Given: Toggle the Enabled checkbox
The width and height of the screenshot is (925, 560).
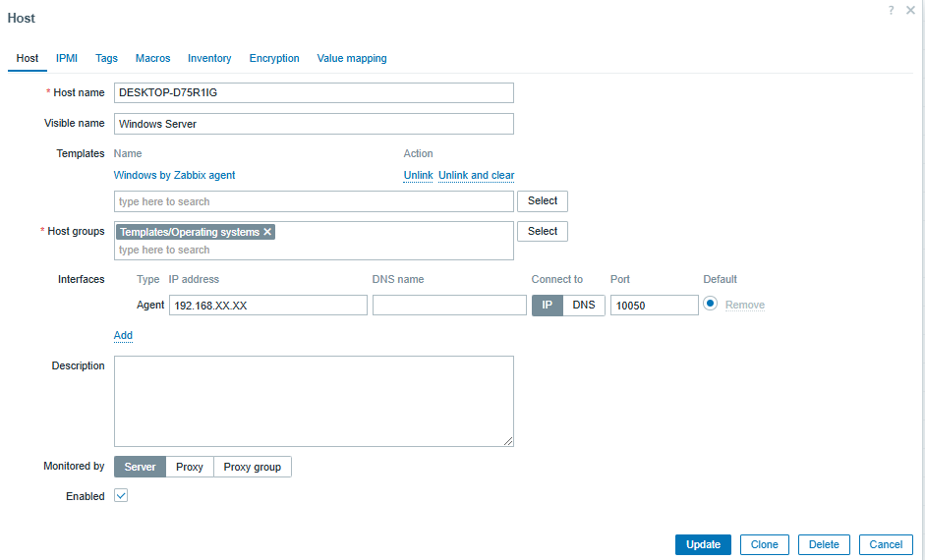Looking at the screenshot, I should click(121, 496).
